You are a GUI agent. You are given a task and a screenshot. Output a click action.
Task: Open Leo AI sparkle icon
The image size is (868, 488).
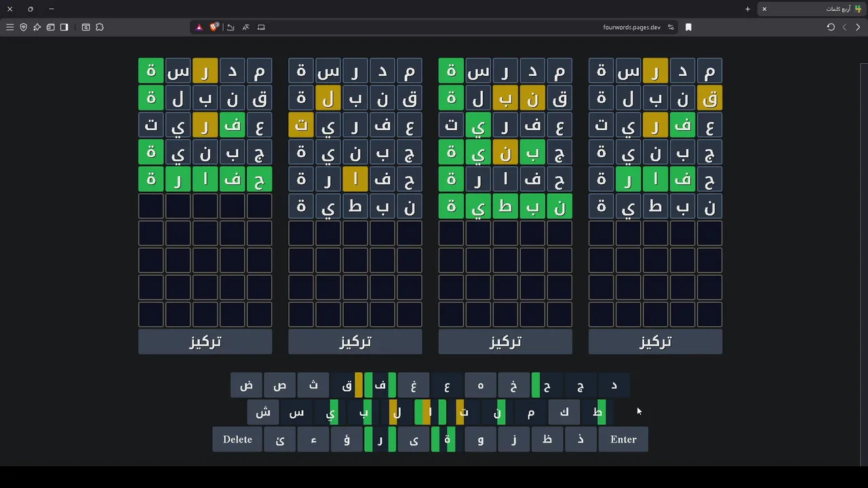pyautogui.click(x=37, y=27)
